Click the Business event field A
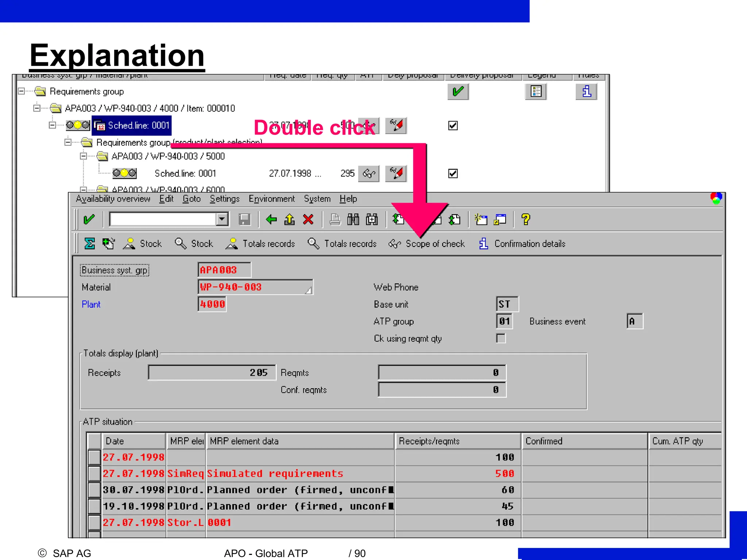 pos(635,322)
